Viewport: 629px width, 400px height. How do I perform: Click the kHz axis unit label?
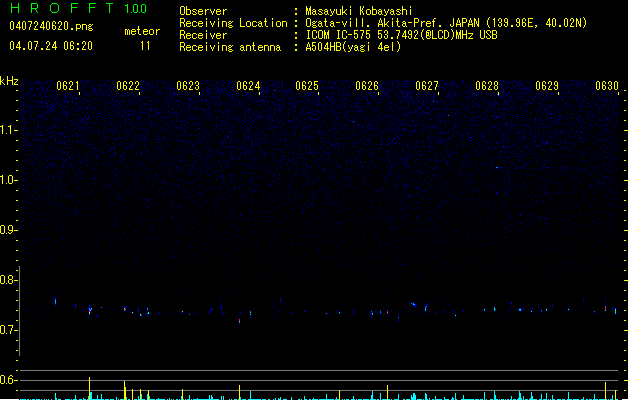[9, 81]
